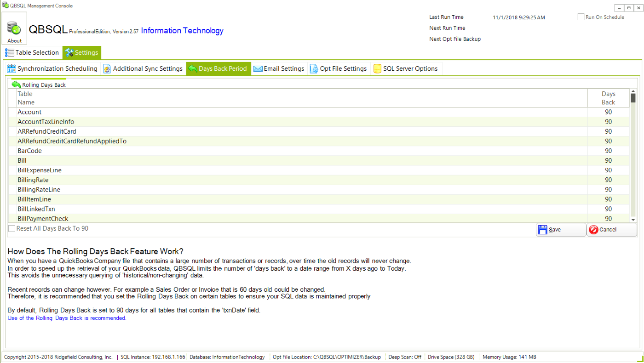The height and width of the screenshot is (363, 644).
Task: Click the Last Run Time value 11/1/2018 9:29:25 AM
Action: pyautogui.click(x=519, y=17)
